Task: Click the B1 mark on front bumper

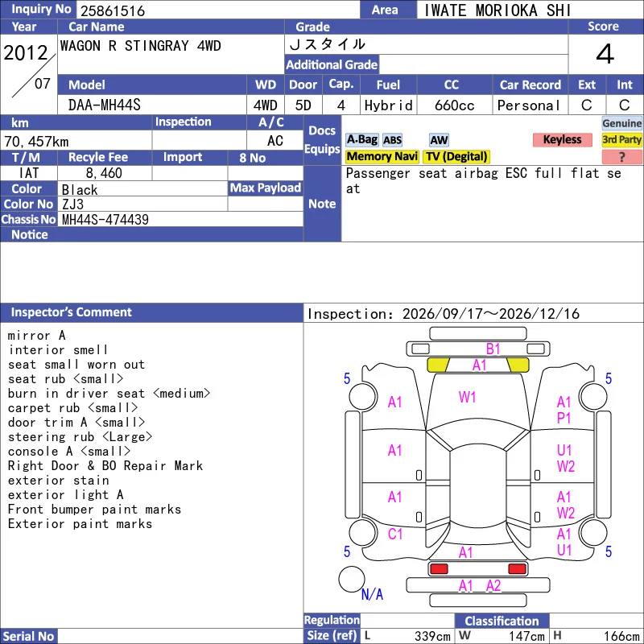Action: tap(493, 349)
